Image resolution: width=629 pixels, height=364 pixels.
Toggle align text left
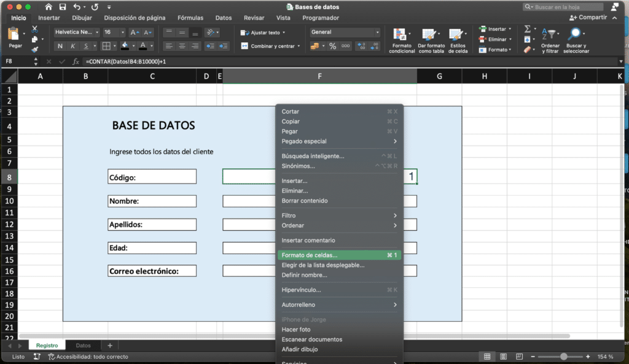[x=169, y=46]
